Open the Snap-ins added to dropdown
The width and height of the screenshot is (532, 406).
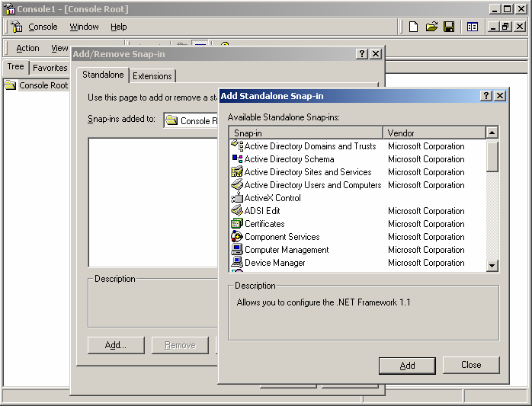[x=191, y=120]
